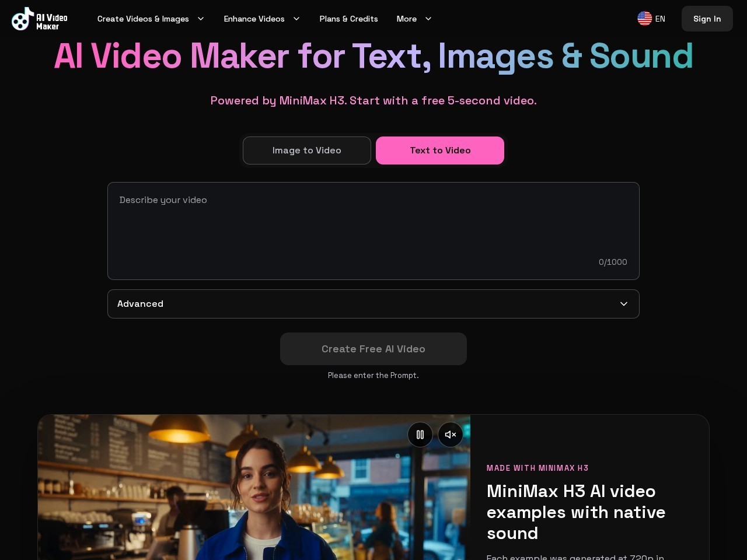Go to Plans & Credits
The width and height of the screenshot is (747, 560).
pyautogui.click(x=348, y=19)
